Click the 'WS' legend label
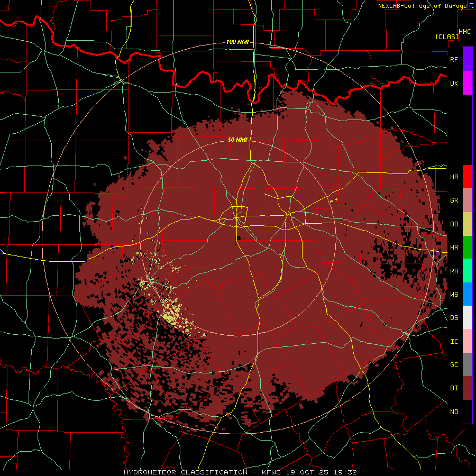The height and width of the screenshot is (476, 476). point(454,295)
